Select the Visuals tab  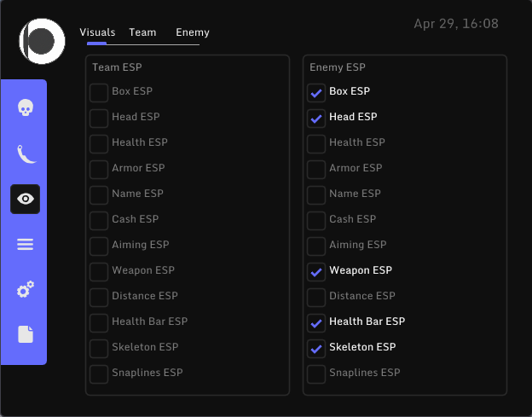tap(97, 32)
